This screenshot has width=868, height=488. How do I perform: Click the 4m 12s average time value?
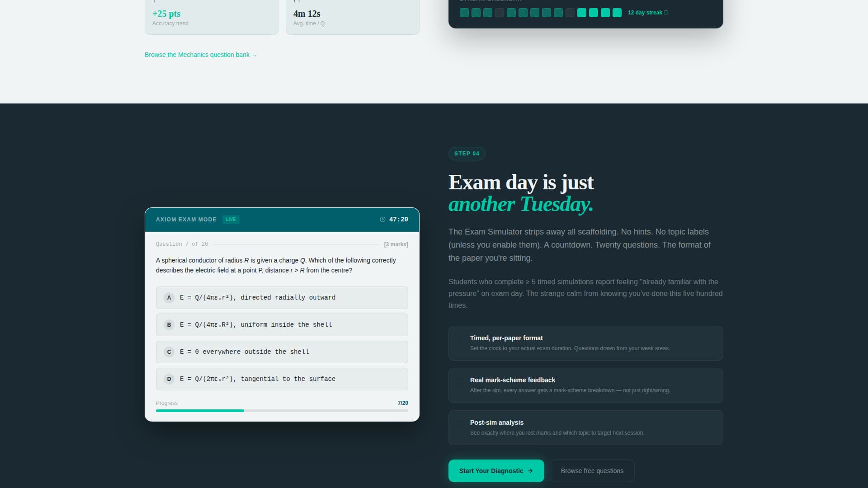pyautogui.click(x=307, y=14)
